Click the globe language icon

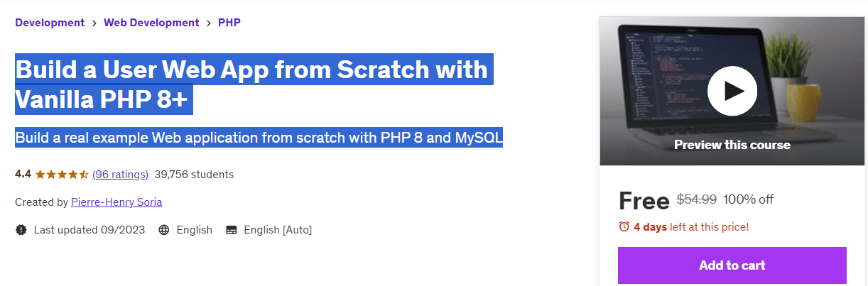point(164,230)
